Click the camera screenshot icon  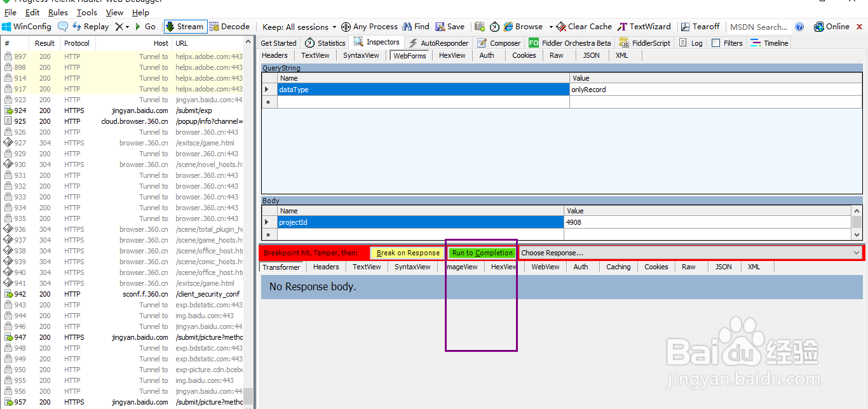coord(480,27)
